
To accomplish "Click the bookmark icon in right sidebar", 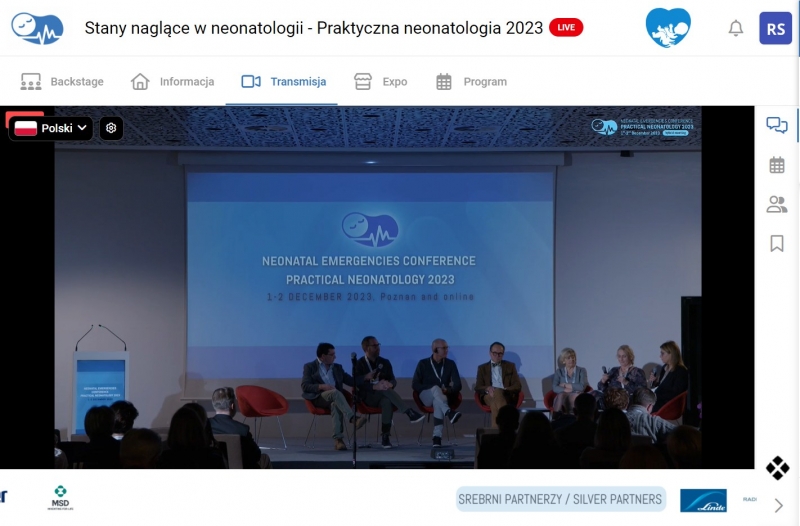I will click(x=776, y=243).
